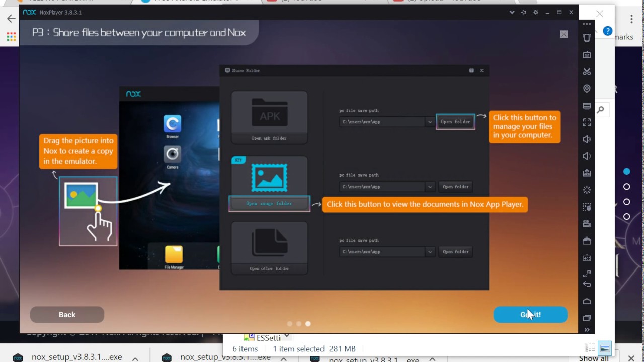
Task: Click the blue help question mark icon
Action: (x=607, y=31)
